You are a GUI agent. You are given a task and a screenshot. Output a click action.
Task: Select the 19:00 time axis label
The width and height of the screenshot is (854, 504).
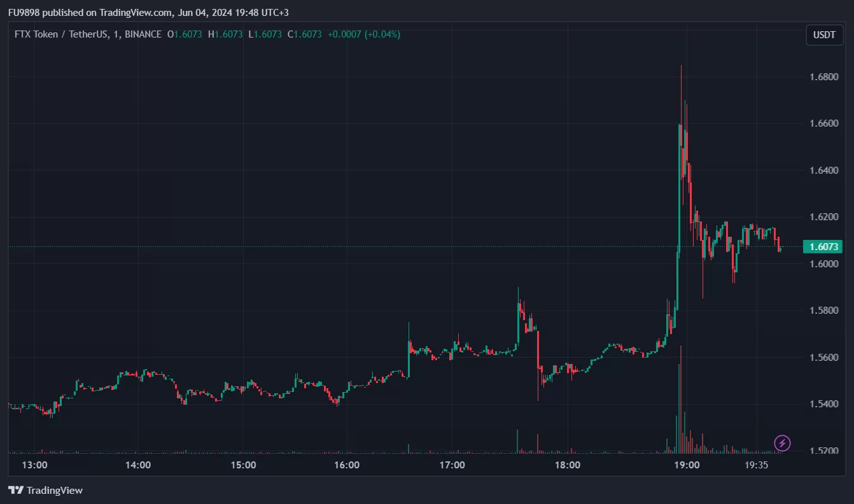coord(687,465)
